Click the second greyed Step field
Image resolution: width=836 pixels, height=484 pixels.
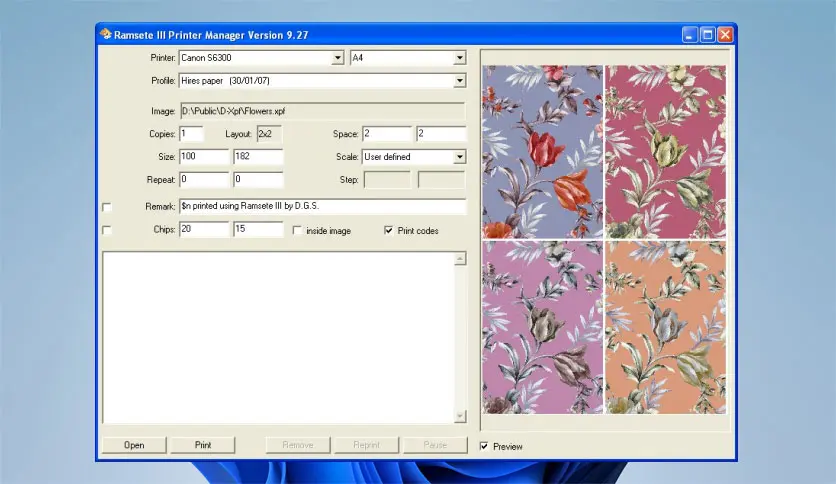(441, 180)
